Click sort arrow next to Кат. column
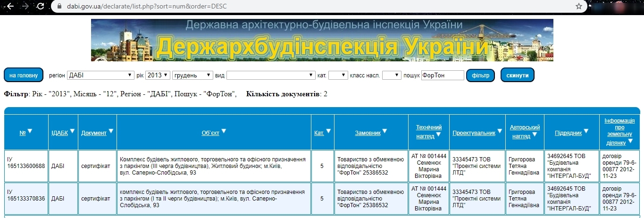The height and width of the screenshot is (218, 644). point(328,131)
